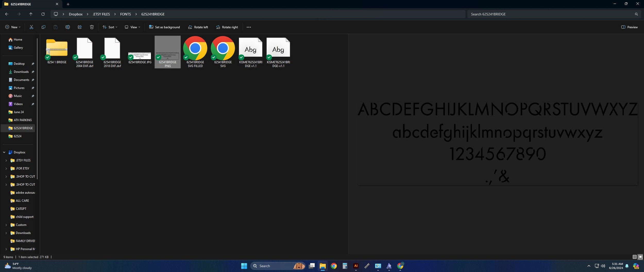Switch to details view layout icon
Image resolution: width=644 pixels, height=272 pixels.
click(634, 257)
